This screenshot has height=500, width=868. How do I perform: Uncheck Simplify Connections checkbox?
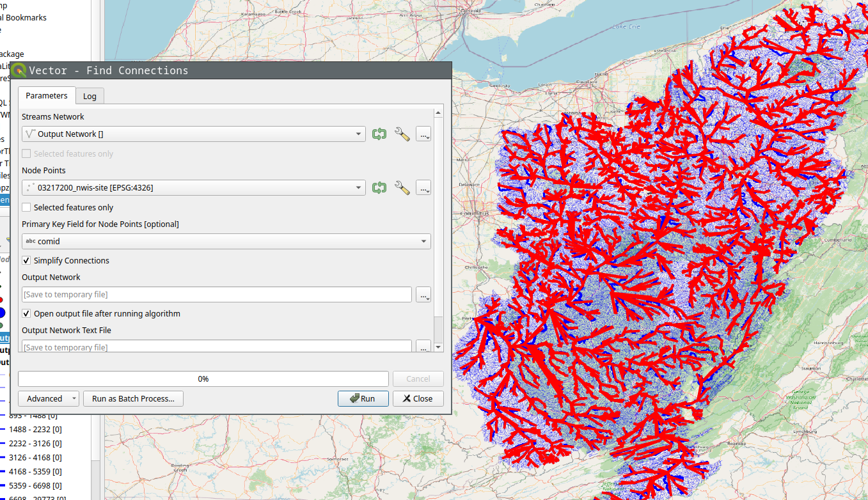pyautogui.click(x=26, y=261)
